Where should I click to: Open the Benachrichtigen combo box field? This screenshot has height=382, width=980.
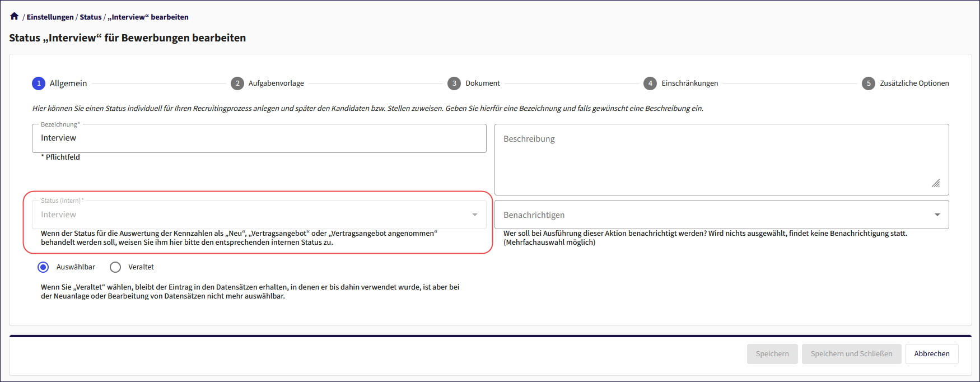coord(711,215)
